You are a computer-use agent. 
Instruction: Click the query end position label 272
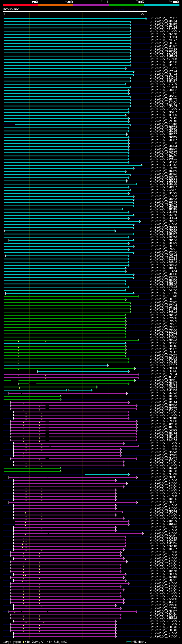coord(144,14)
